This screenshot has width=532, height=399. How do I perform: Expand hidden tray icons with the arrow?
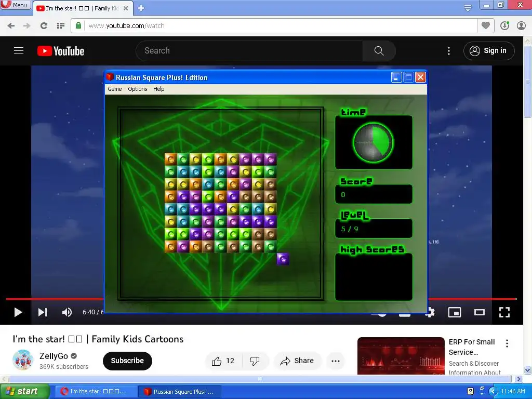[493, 391]
